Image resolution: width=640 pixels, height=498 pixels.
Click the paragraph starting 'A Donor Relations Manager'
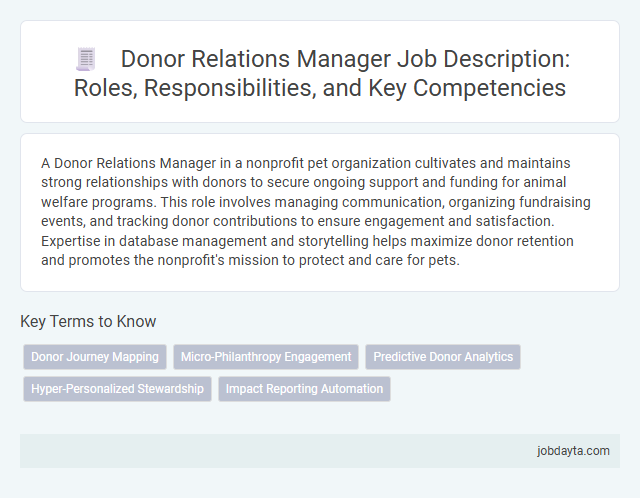pyautogui.click(x=316, y=211)
